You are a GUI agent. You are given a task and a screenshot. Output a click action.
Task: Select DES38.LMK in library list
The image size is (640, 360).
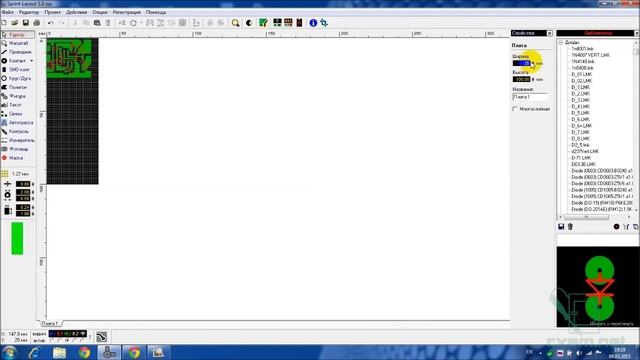(584, 164)
